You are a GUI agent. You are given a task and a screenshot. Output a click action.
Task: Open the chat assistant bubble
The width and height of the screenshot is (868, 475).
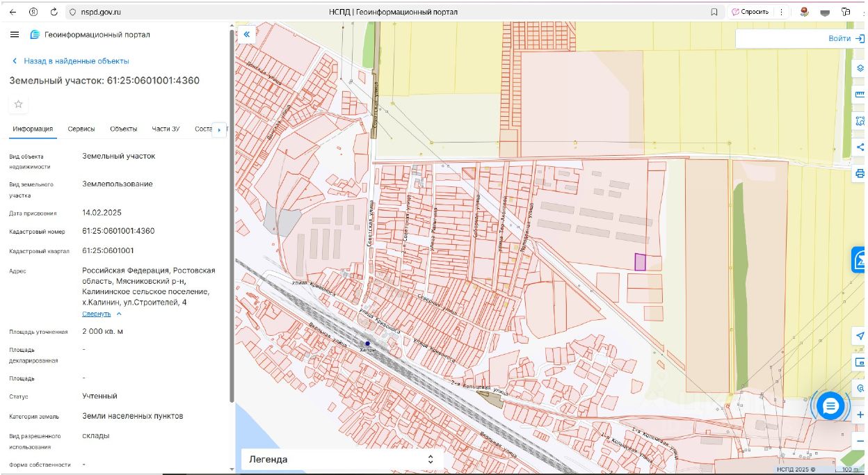tap(830, 405)
